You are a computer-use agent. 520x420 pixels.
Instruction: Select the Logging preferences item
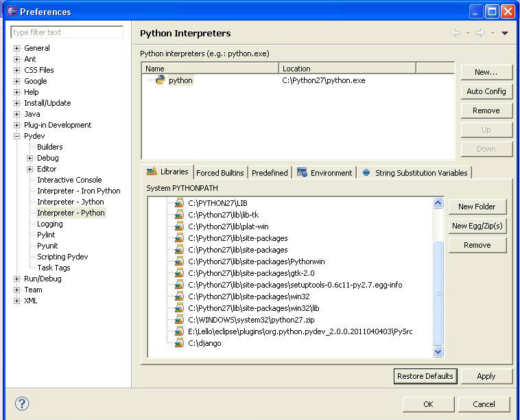pos(50,224)
